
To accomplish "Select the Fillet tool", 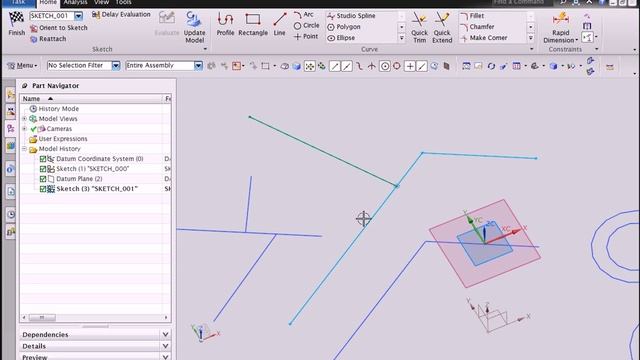I will point(472,16).
